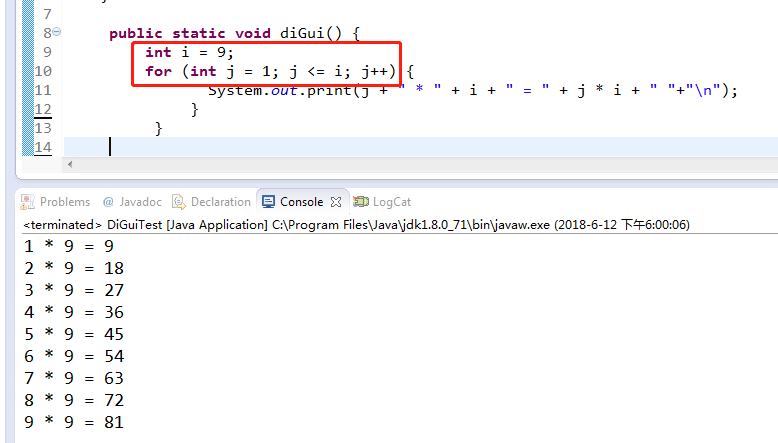Click the closing brace on line 12

coord(194,110)
